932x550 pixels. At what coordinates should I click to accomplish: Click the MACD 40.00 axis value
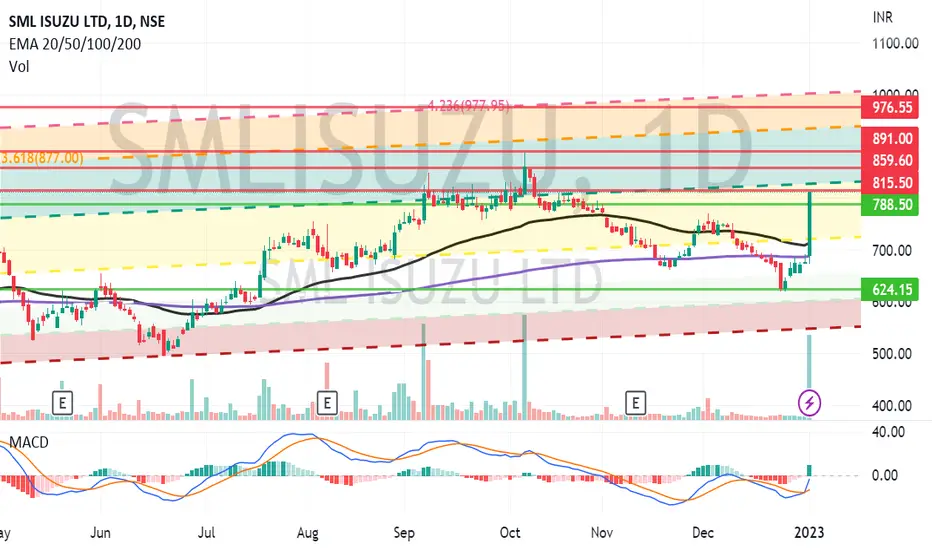point(888,432)
